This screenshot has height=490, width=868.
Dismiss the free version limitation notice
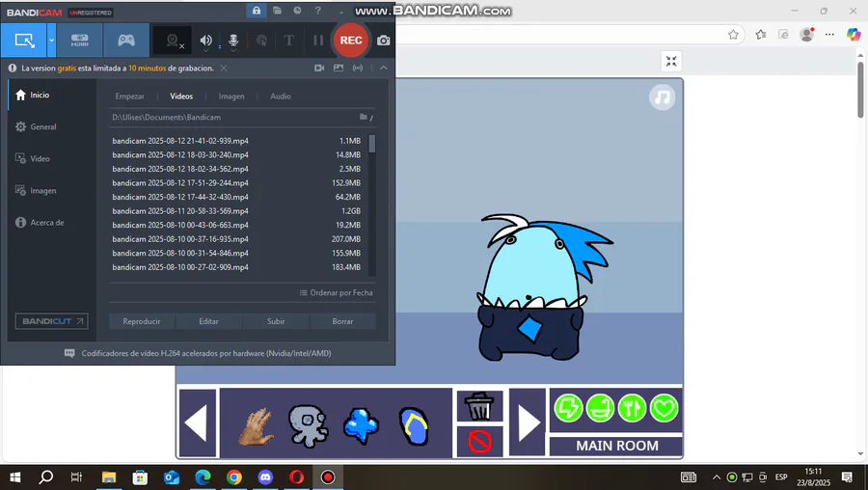[224, 68]
